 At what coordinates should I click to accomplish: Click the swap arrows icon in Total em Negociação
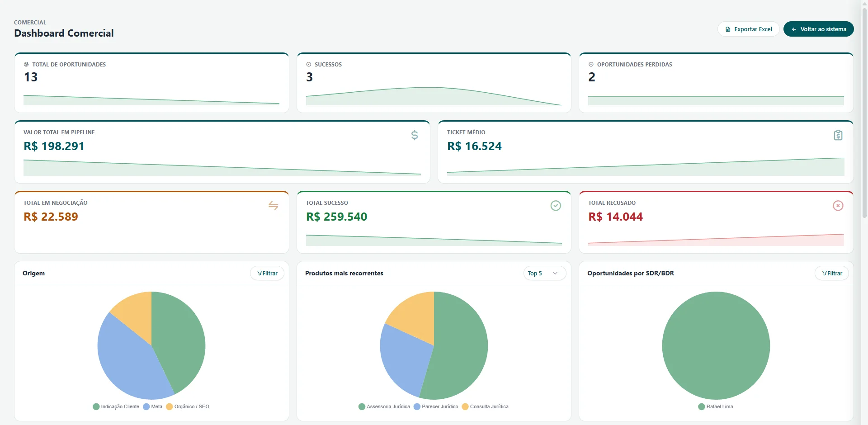pyautogui.click(x=274, y=206)
